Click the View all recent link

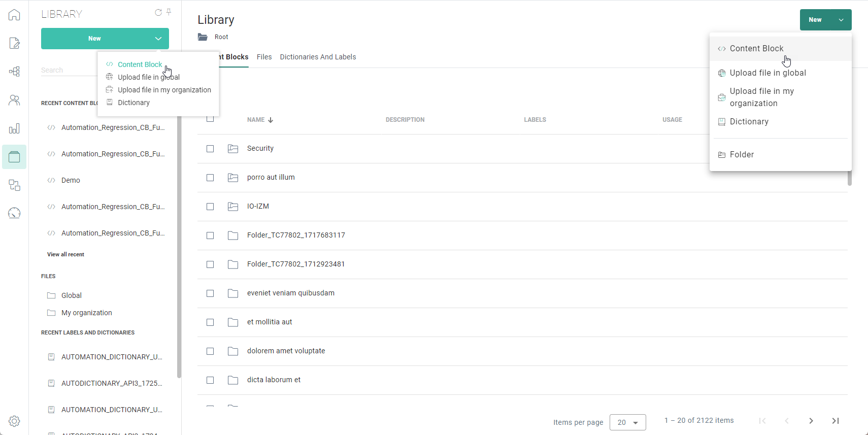(65, 254)
